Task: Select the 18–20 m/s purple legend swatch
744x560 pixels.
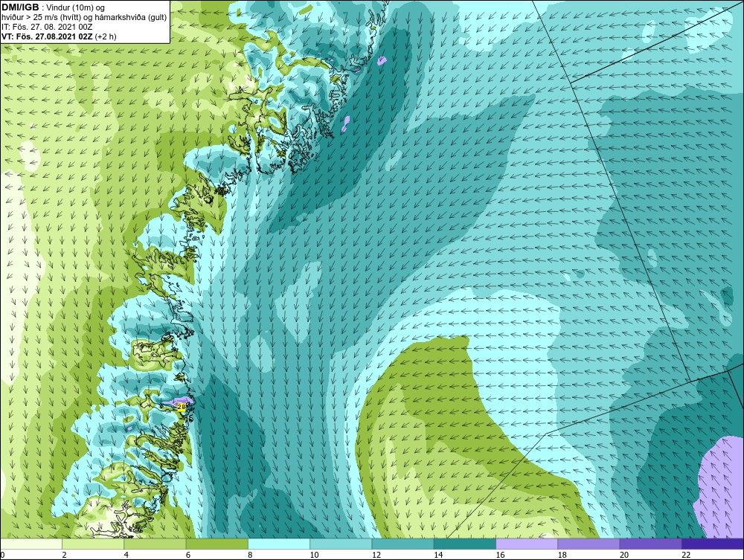Action: click(589, 544)
